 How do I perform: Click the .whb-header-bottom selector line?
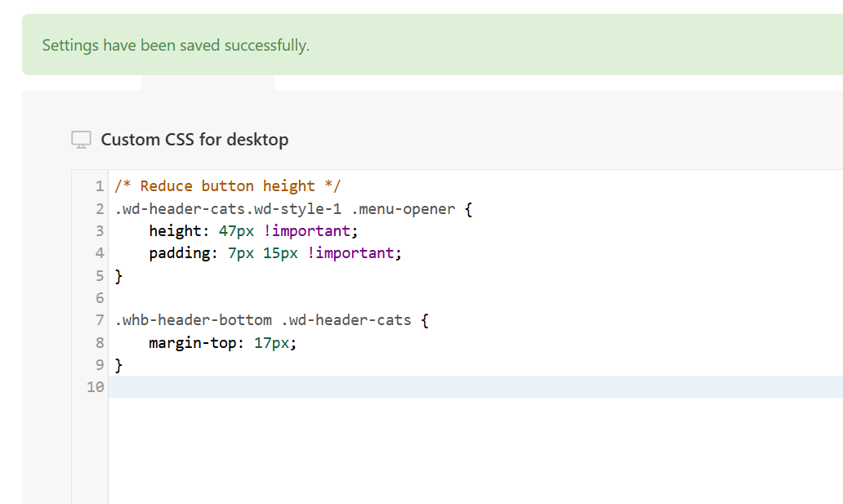coord(271,320)
